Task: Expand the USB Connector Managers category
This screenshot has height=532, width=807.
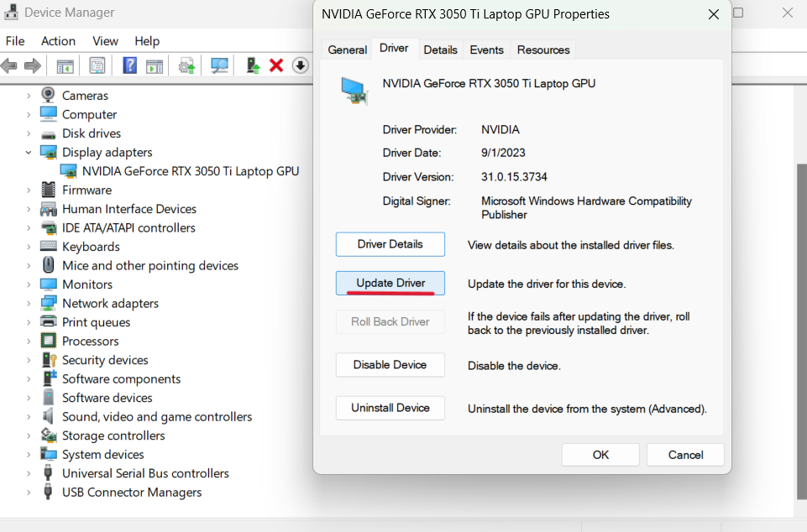Action: tap(29, 493)
